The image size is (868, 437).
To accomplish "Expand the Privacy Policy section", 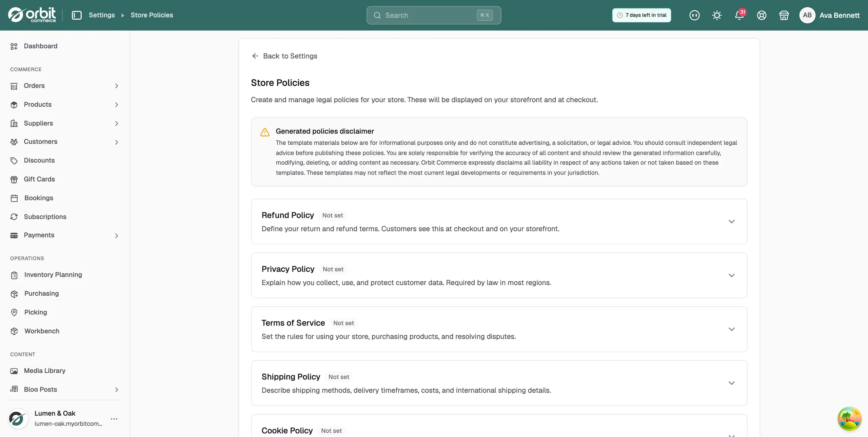I will (x=731, y=275).
